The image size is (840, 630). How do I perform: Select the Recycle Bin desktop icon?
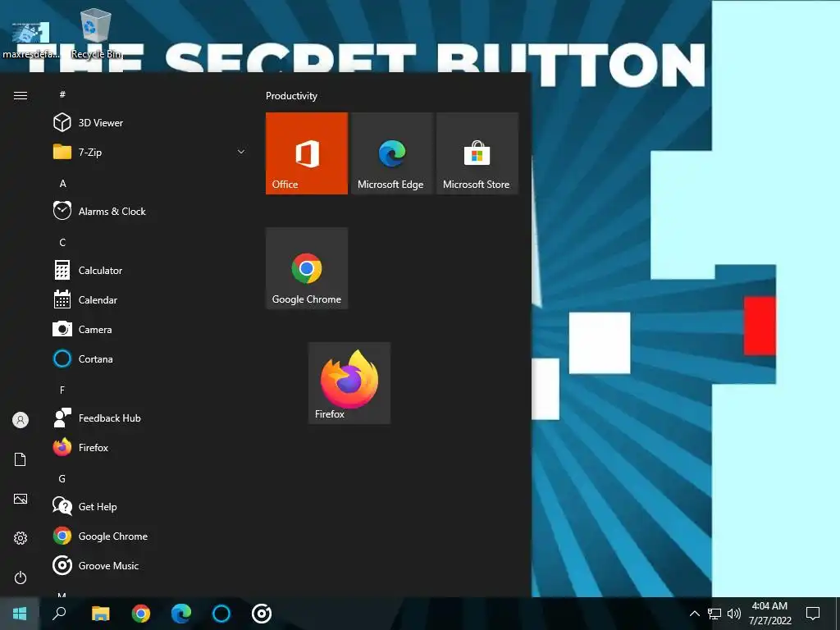[x=96, y=33]
